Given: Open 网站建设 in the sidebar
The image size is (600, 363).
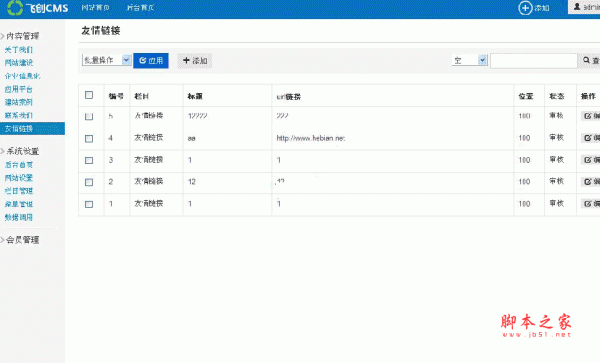Looking at the screenshot, I should (x=19, y=63).
